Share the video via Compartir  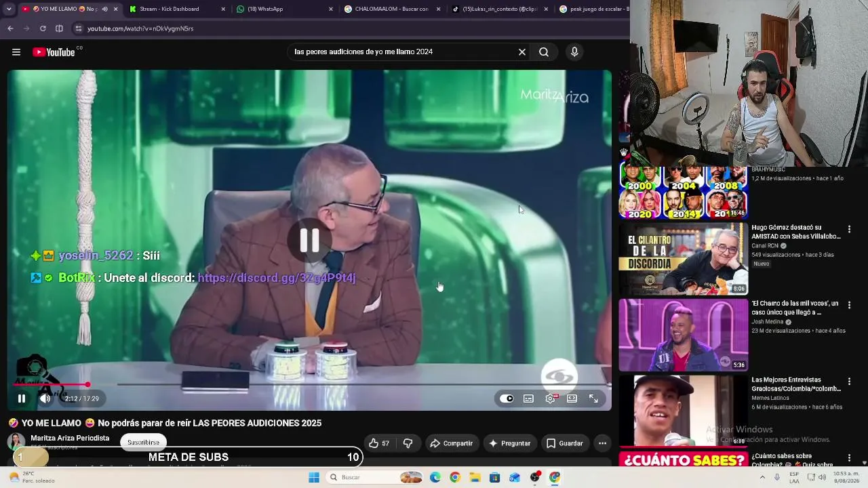point(452,443)
